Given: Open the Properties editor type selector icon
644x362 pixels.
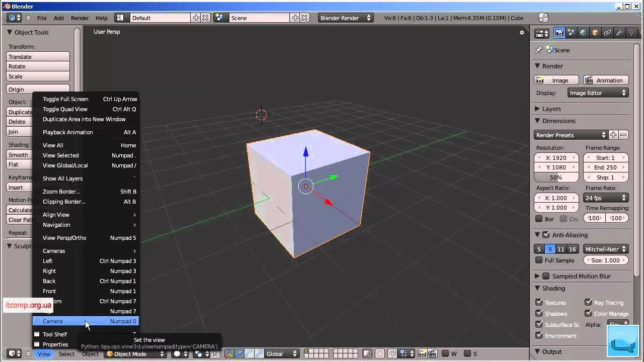Looking at the screenshot, I should click(542, 33).
